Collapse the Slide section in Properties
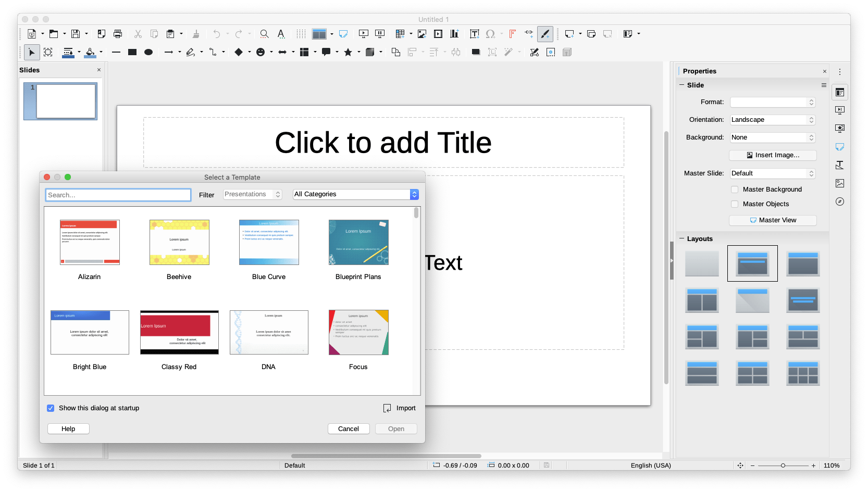868x492 pixels. pyautogui.click(x=681, y=85)
